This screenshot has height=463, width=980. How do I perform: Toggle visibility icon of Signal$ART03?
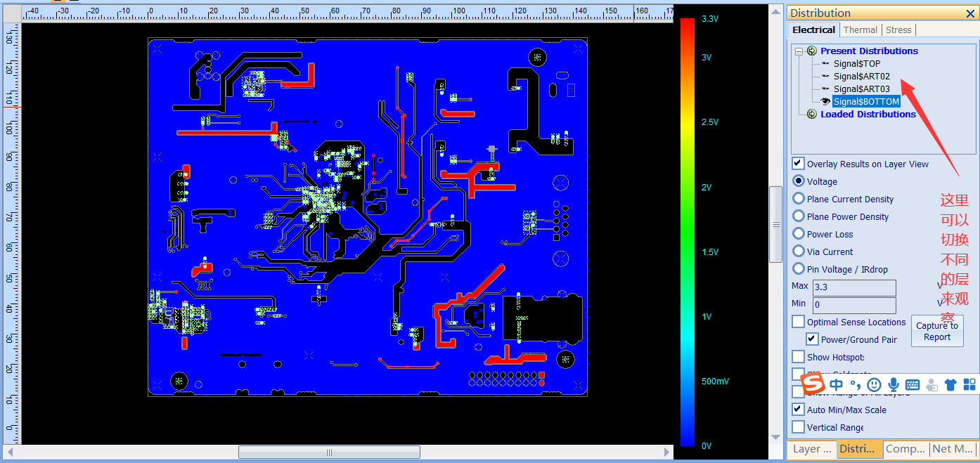[x=825, y=89]
